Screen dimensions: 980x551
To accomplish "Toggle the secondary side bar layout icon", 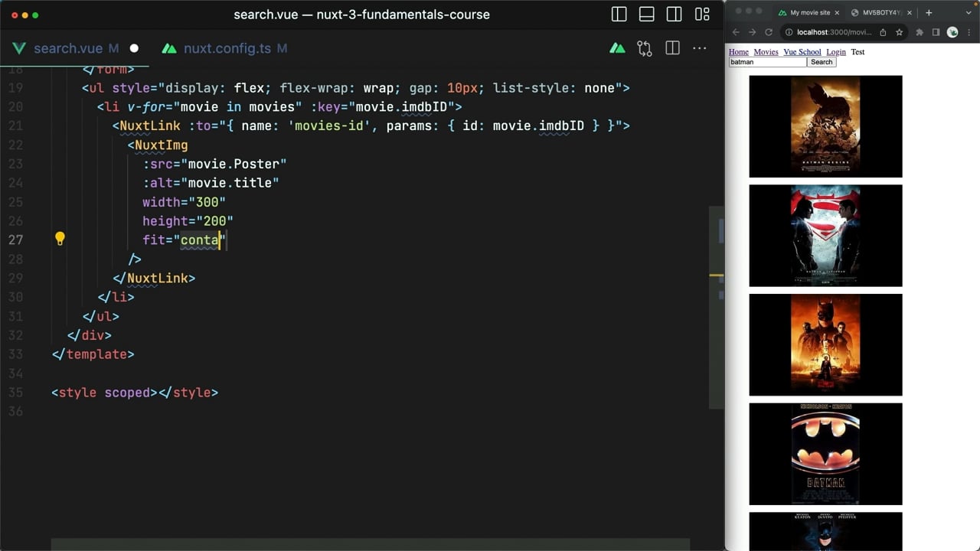I will pyautogui.click(x=675, y=15).
